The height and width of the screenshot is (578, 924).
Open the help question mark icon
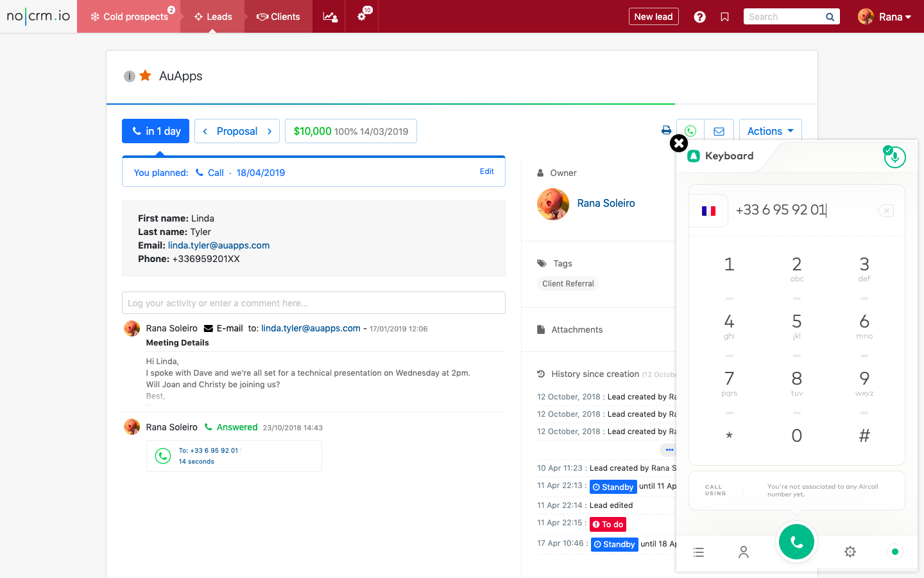[699, 17]
